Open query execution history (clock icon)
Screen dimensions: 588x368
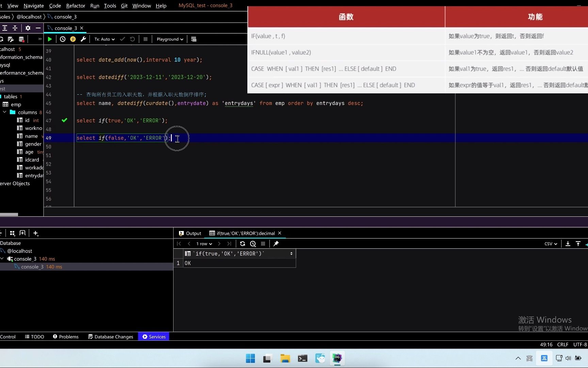(x=63, y=39)
